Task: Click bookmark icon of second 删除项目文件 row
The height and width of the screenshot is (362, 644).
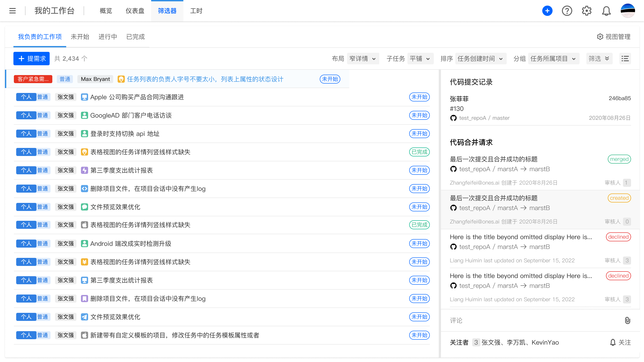Action: (85, 299)
